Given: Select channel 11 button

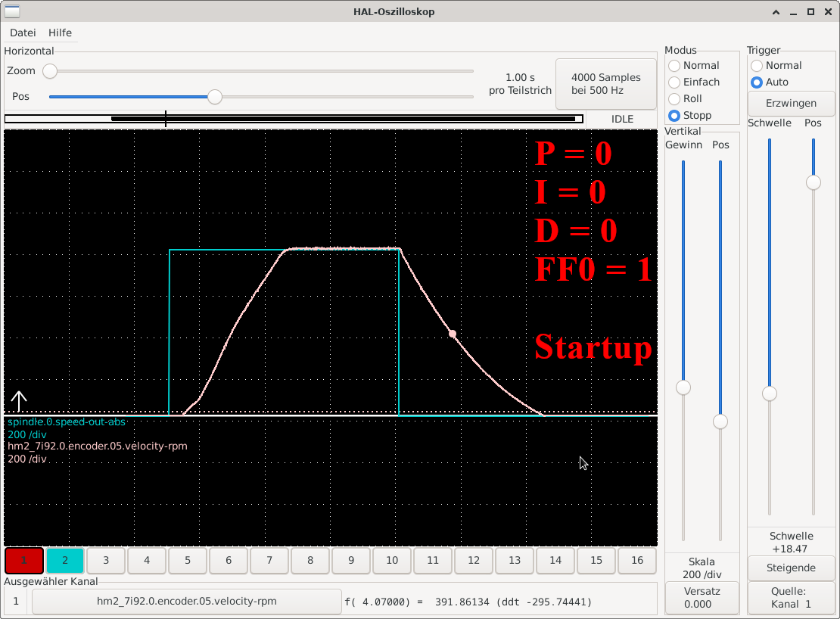Looking at the screenshot, I should pyautogui.click(x=433, y=560).
